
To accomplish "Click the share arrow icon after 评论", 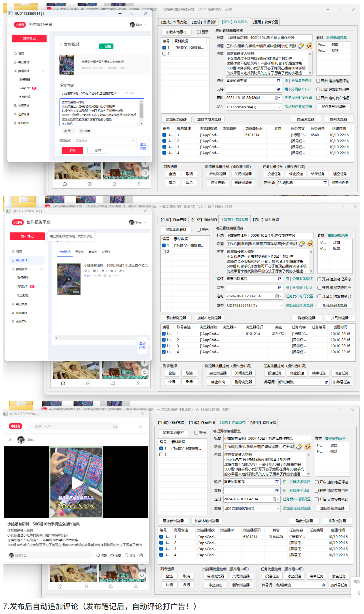I will (141, 555).
